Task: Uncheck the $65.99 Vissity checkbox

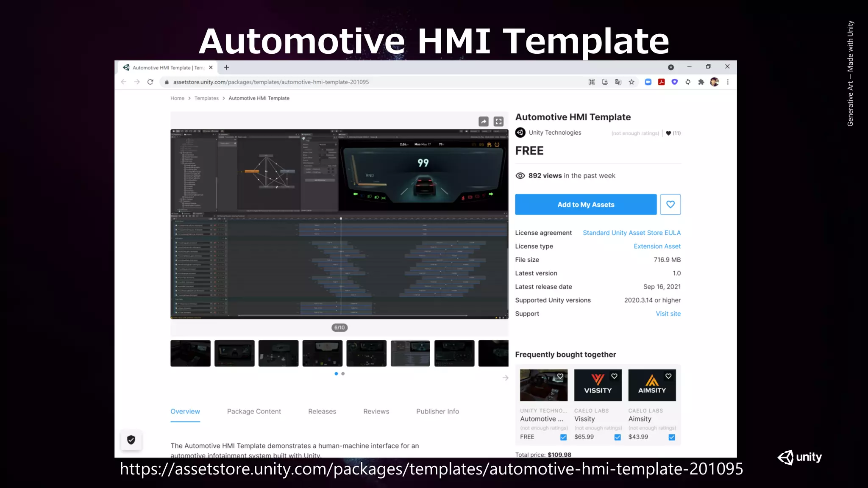Action: pyautogui.click(x=618, y=437)
